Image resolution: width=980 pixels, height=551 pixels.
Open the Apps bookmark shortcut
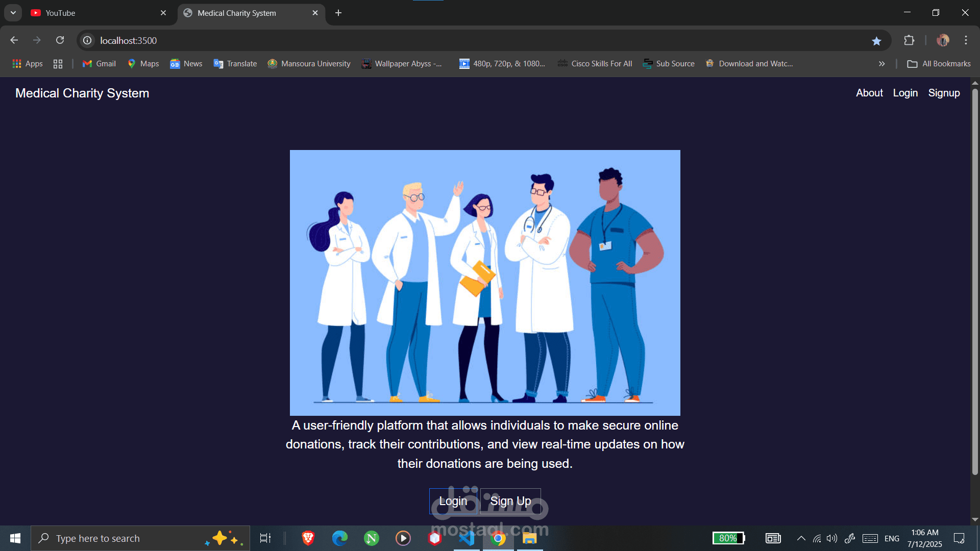point(28,64)
